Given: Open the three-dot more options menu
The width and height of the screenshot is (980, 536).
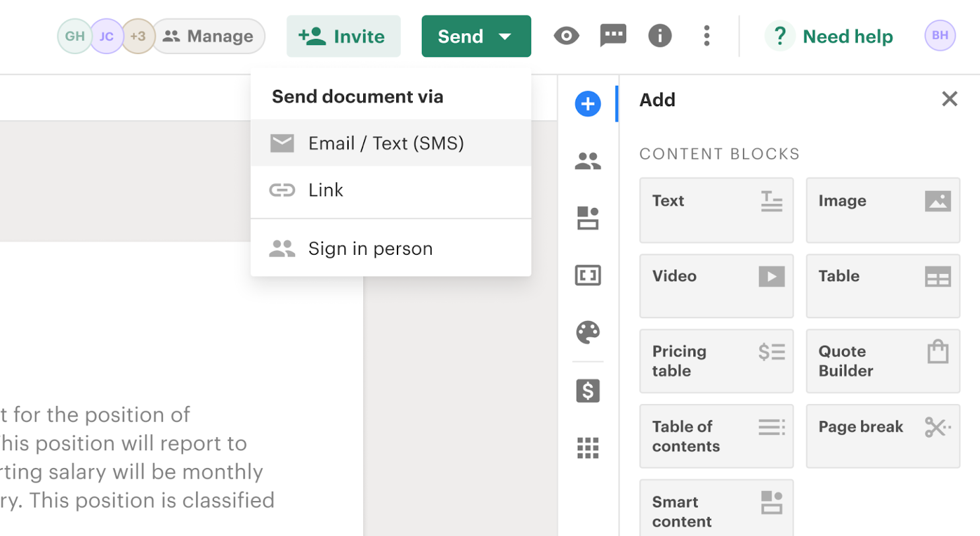Looking at the screenshot, I should coord(707,36).
